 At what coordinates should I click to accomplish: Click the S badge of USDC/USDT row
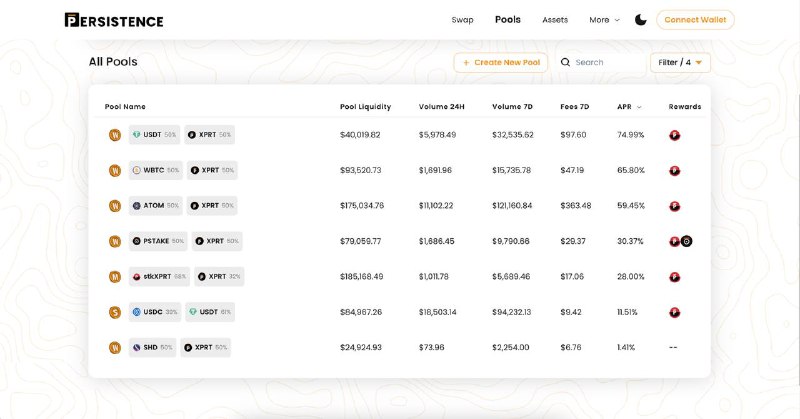(x=115, y=312)
